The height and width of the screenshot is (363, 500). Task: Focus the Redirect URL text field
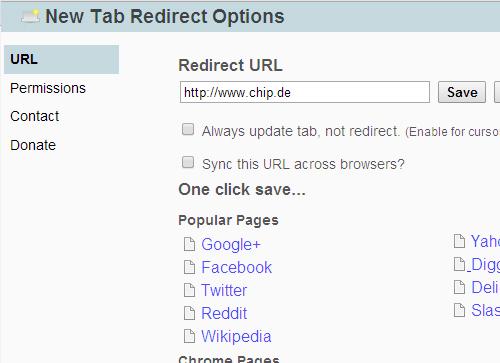[x=305, y=92]
